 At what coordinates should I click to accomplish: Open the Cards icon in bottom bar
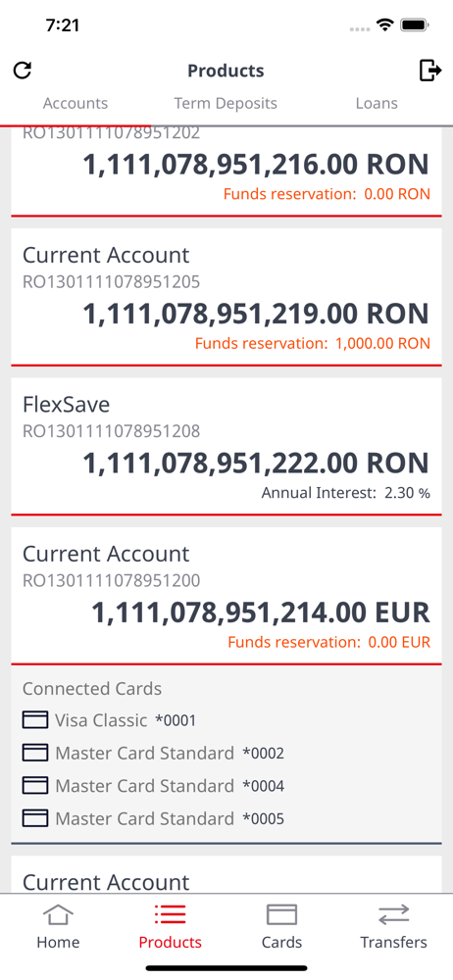point(281,915)
